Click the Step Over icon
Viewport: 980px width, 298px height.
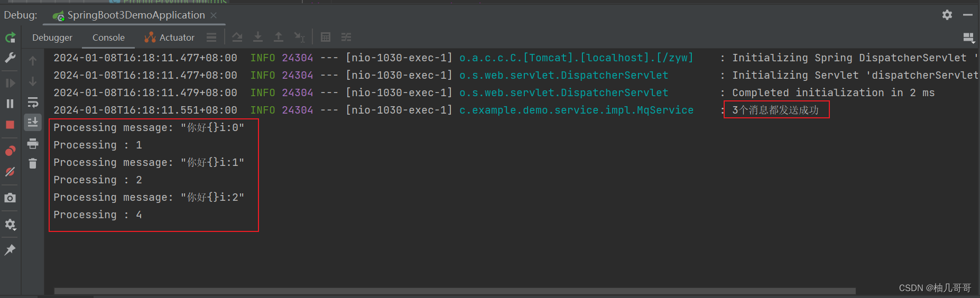pyautogui.click(x=237, y=37)
